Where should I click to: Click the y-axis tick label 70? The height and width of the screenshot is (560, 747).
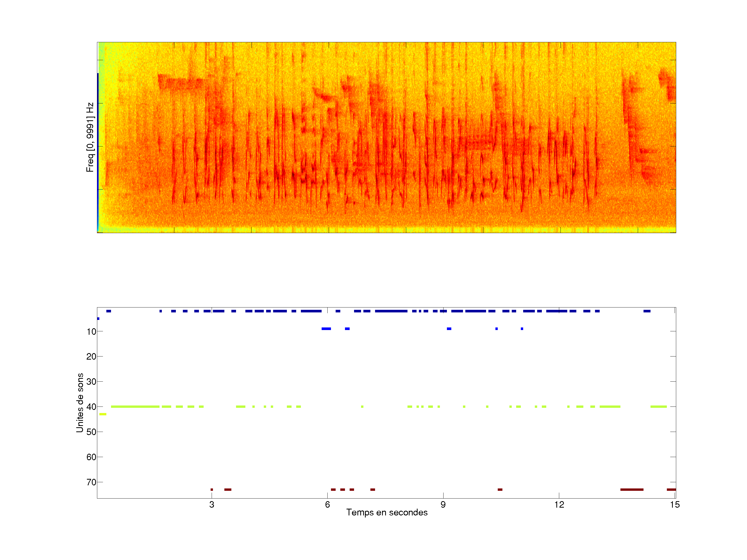pyautogui.click(x=91, y=482)
